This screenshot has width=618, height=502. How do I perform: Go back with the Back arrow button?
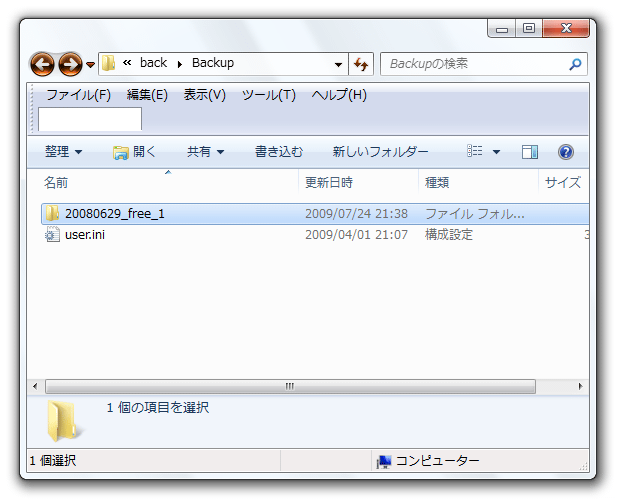pos(42,64)
